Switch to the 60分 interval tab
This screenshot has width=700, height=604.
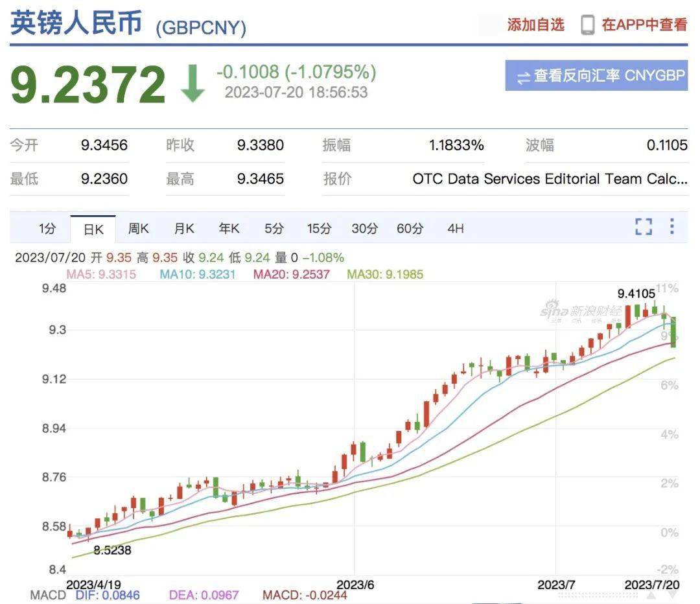[410, 229]
